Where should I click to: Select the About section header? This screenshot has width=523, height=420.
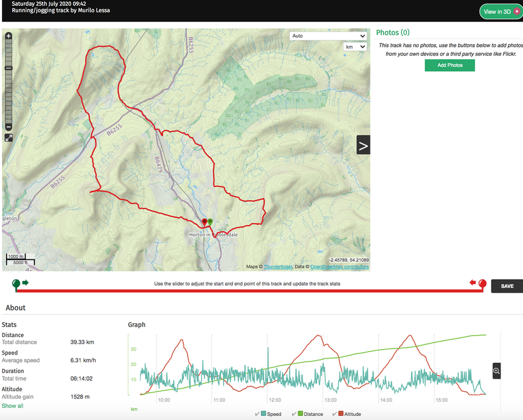pos(16,308)
